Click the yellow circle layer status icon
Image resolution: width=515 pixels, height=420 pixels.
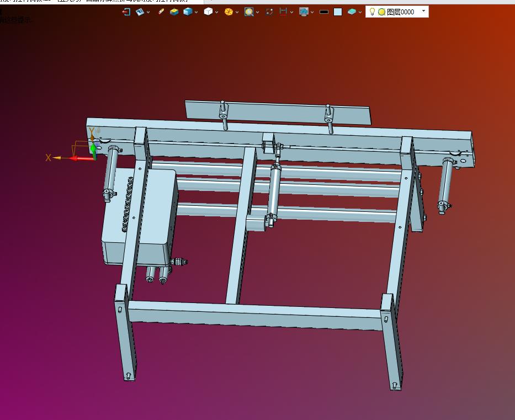(381, 12)
